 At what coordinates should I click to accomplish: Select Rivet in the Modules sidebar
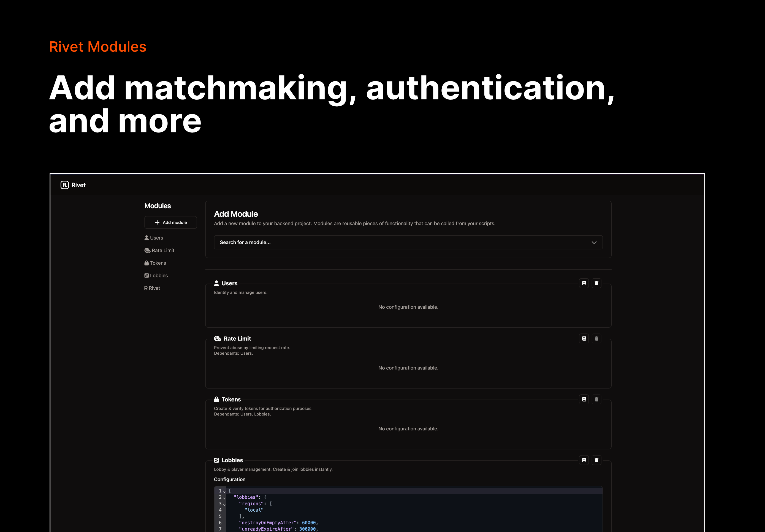(x=152, y=288)
